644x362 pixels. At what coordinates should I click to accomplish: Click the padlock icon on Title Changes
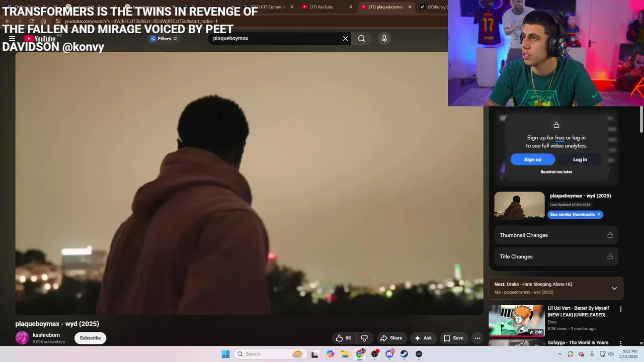610,256
